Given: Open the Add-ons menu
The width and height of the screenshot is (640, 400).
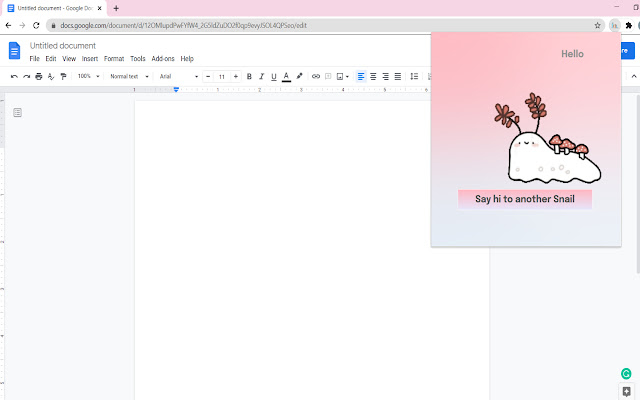Looking at the screenshot, I should coord(163,59).
